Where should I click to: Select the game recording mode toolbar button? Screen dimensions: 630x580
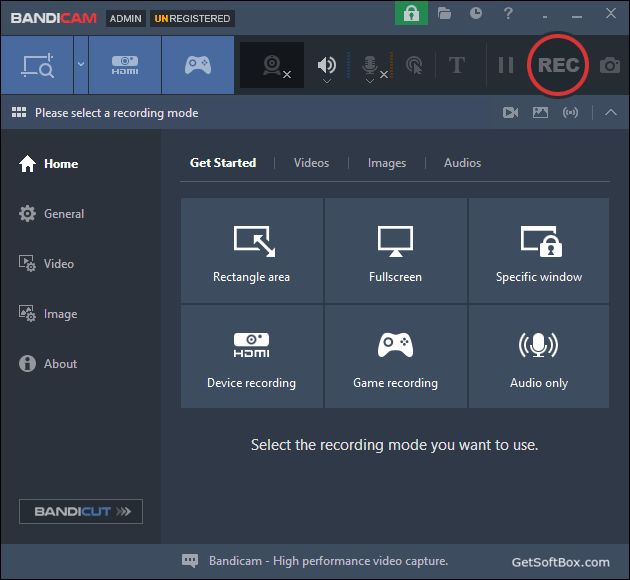pos(198,65)
